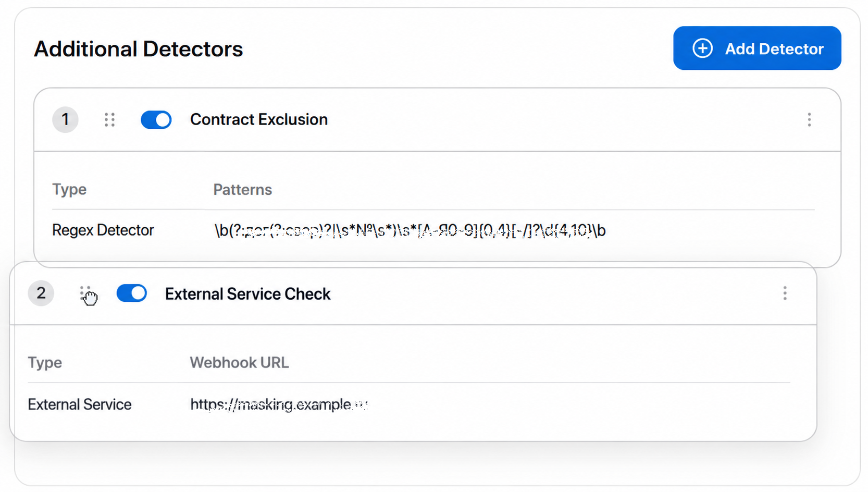Click the Type header in Contract Exclusion
868x492 pixels.
(x=69, y=190)
